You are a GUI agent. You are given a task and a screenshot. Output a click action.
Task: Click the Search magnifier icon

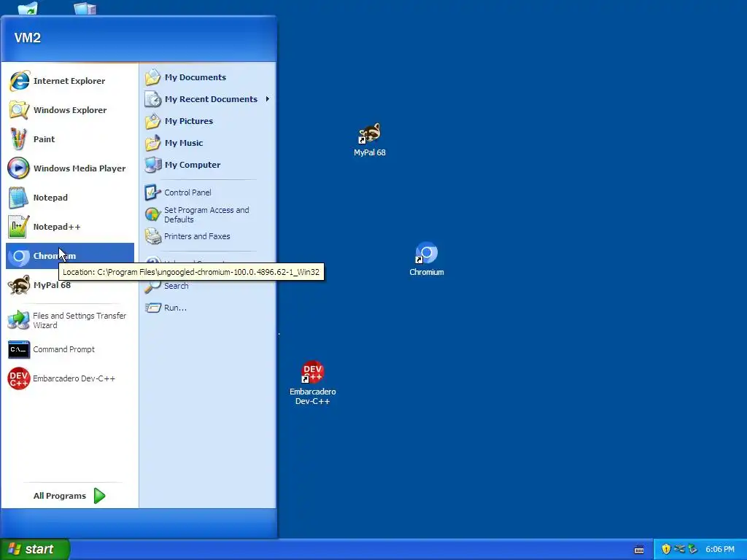pyautogui.click(x=153, y=286)
